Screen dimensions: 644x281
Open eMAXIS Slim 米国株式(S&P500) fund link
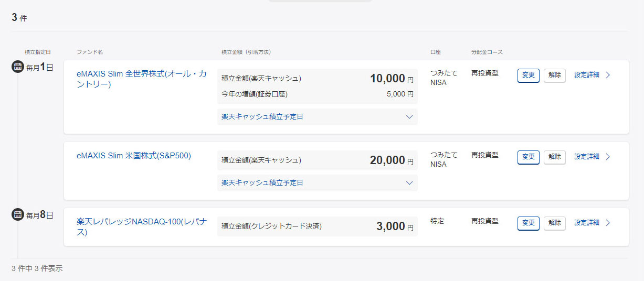pos(134,156)
